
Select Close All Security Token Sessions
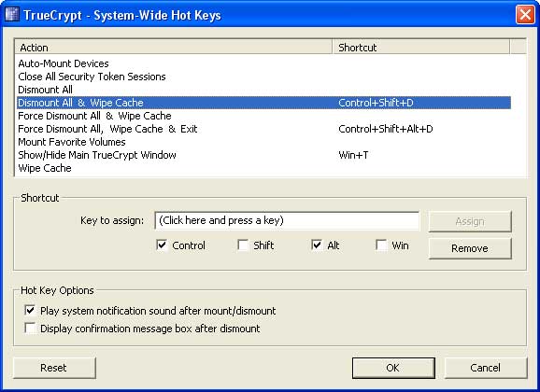pos(263,77)
